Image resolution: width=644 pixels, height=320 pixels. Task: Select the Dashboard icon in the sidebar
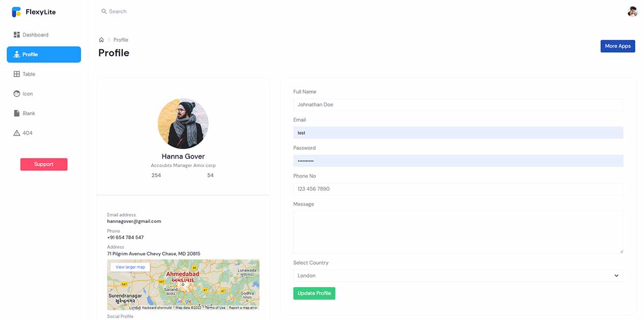click(16, 34)
